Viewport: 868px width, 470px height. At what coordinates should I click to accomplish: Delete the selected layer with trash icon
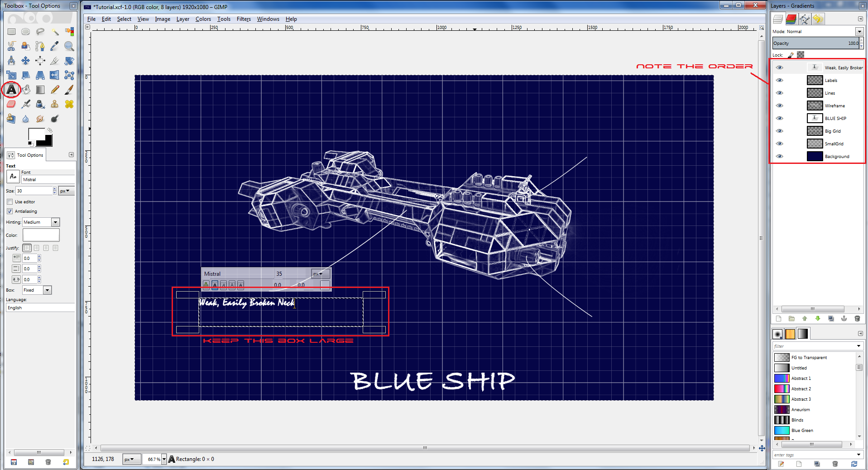coord(857,319)
